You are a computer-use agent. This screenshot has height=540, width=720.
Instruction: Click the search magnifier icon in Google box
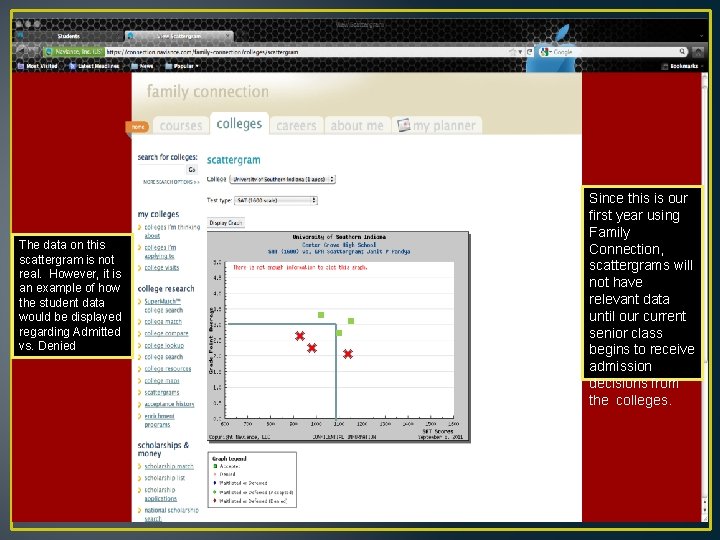(682, 51)
